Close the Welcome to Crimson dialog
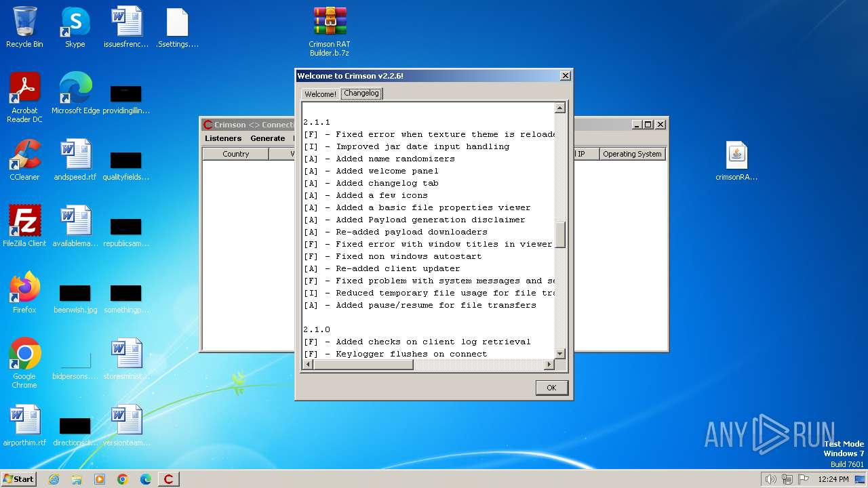 (x=565, y=76)
